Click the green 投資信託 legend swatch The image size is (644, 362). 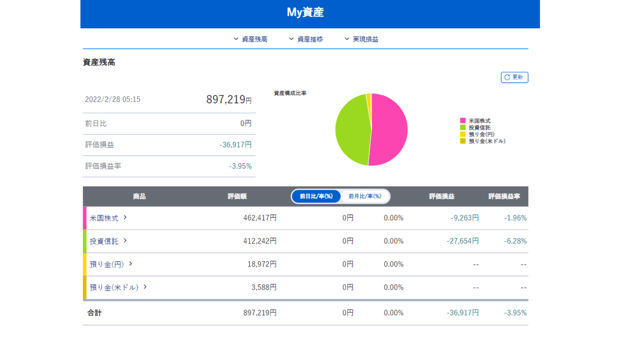(x=463, y=128)
